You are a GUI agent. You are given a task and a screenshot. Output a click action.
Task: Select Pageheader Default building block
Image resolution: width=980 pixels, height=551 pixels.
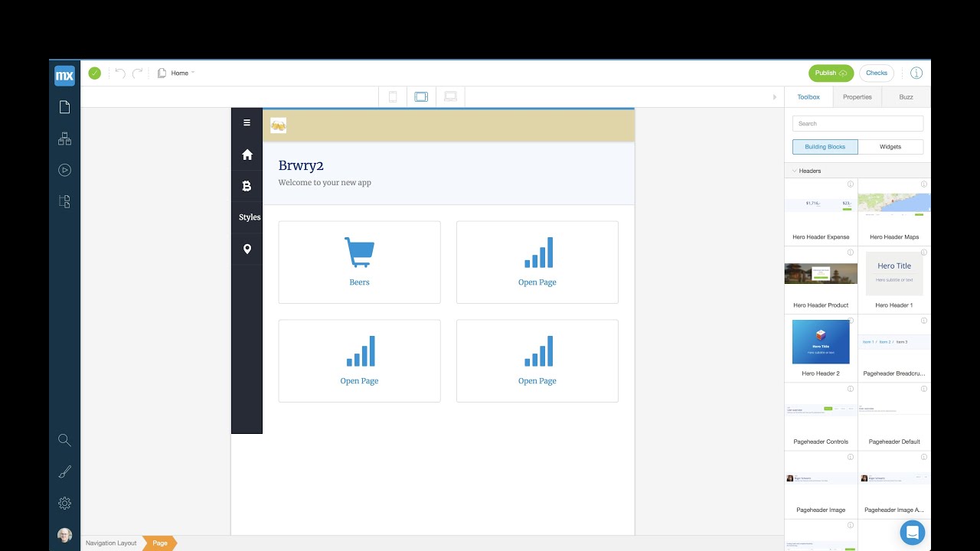[894, 416]
